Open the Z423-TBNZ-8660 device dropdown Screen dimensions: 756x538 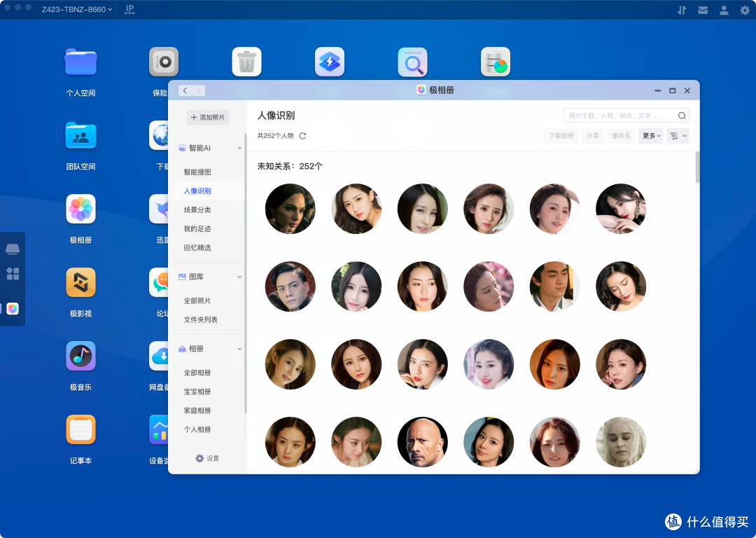click(x=77, y=10)
